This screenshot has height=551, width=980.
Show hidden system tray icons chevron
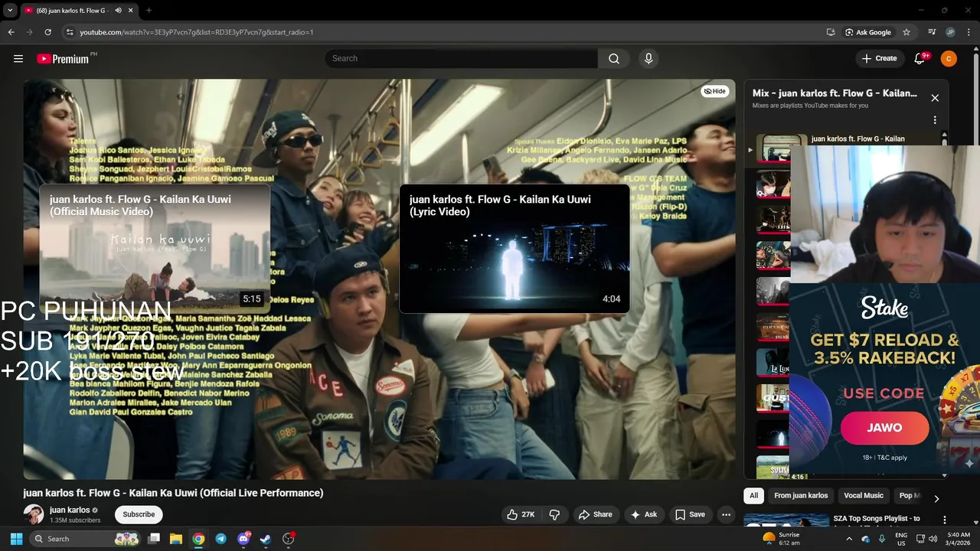click(848, 539)
